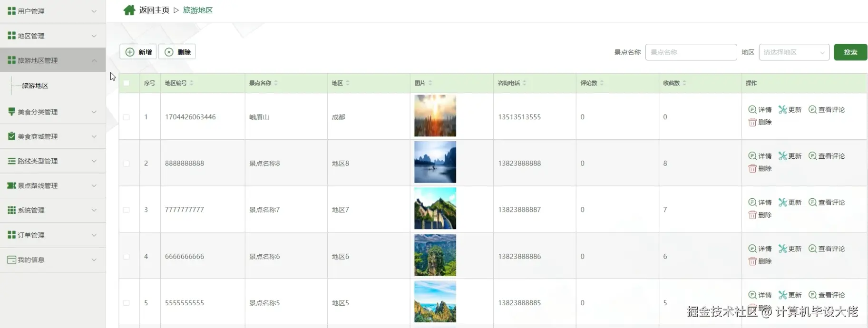Click 旅游地区 breadcrumb link

pos(198,10)
